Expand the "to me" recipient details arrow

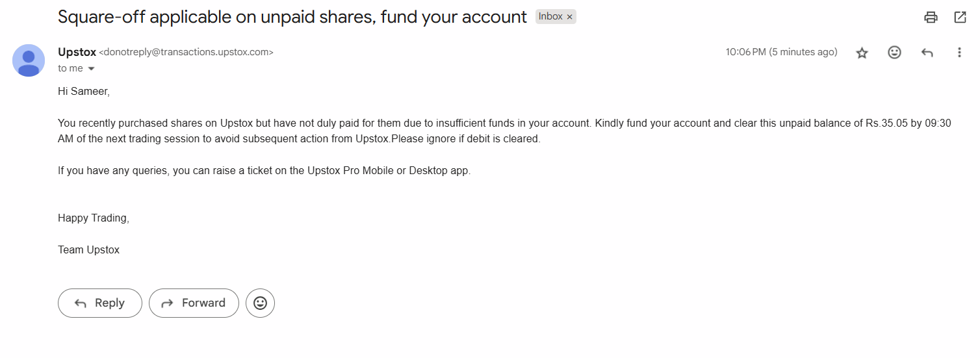pyautogui.click(x=91, y=69)
